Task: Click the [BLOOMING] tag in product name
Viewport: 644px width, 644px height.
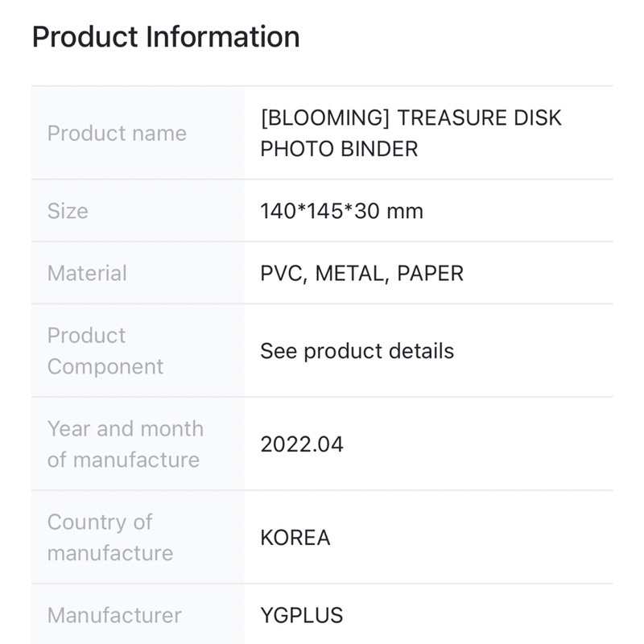Action: [x=324, y=118]
